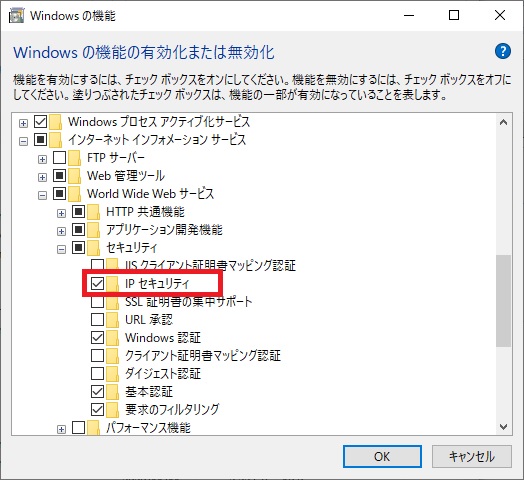Viewport: 524px width, 480px height.
Task: Click folder icon beside Windows プロセス アクティブ化サービス
Action: pyautogui.click(x=55, y=122)
